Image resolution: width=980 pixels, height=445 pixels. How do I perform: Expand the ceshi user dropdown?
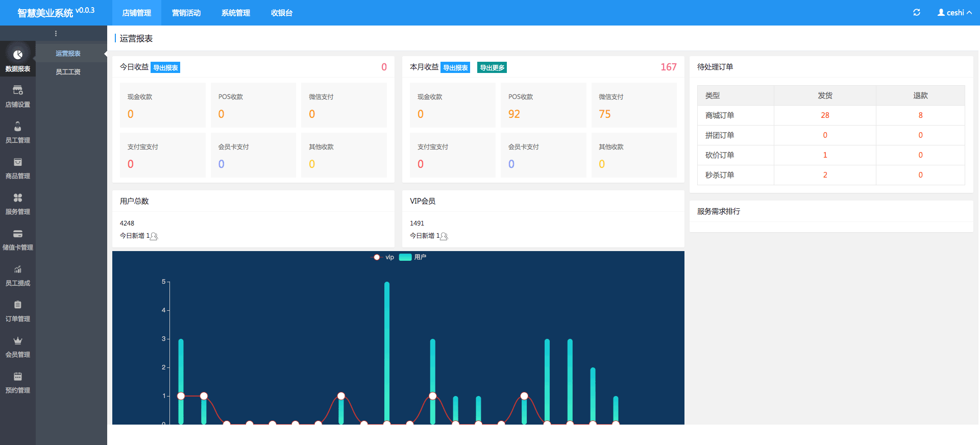coord(954,13)
